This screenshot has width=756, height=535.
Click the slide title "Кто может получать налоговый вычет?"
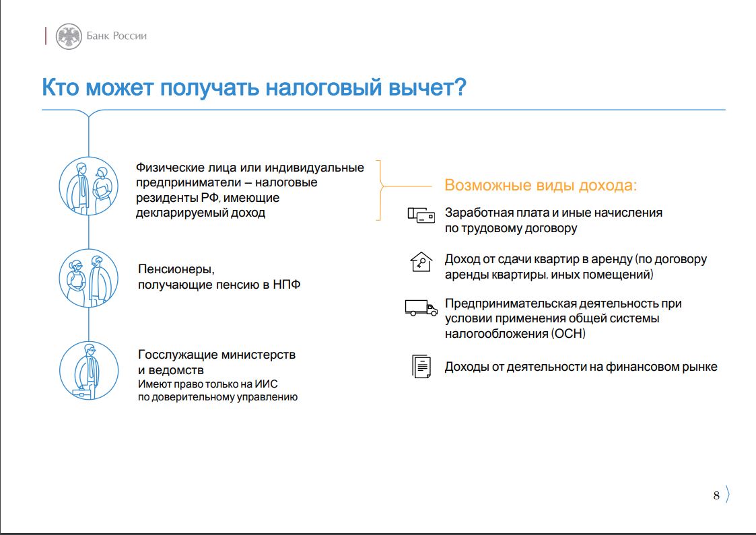click(254, 88)
